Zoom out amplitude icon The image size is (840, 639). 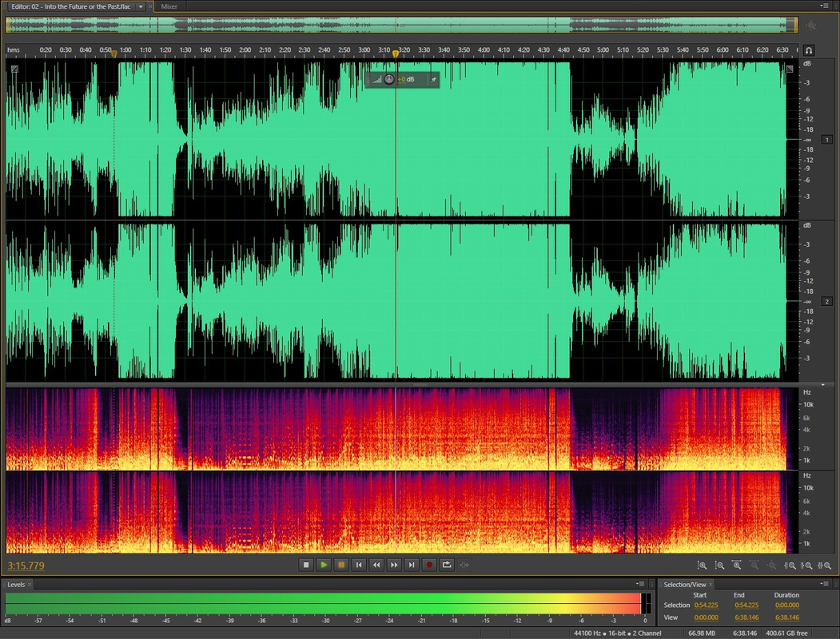point(719,566)
